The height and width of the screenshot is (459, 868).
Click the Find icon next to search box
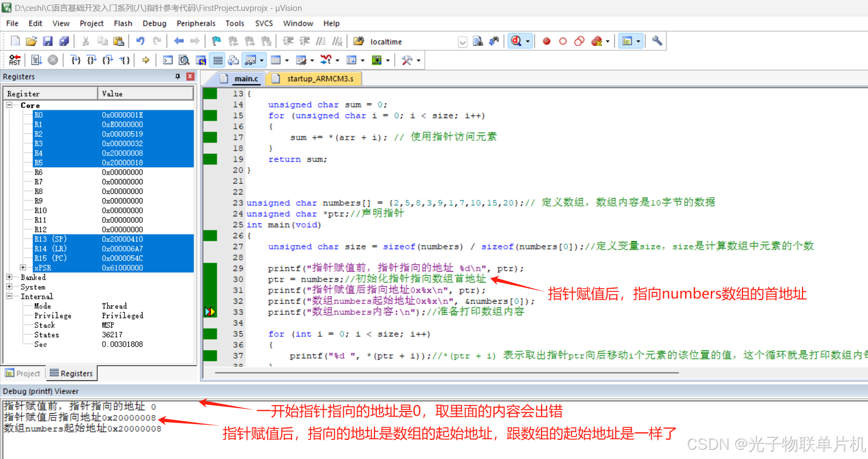pyautogui.click(x=478, y=41)
